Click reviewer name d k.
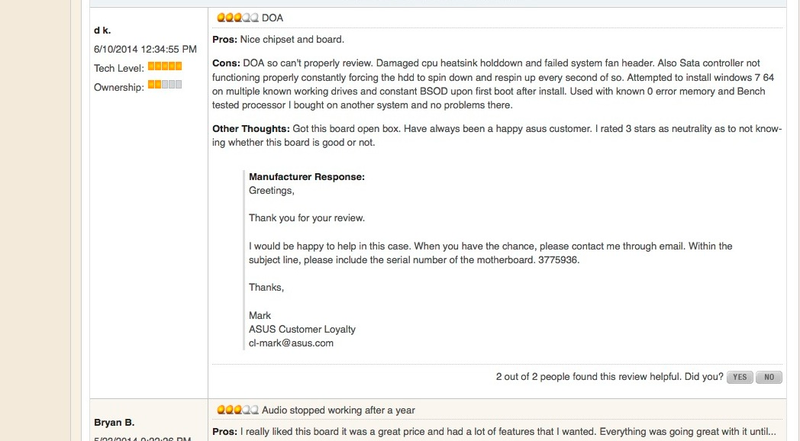The width and height of the screenshot is (800, 441). [x=102, y=31]
